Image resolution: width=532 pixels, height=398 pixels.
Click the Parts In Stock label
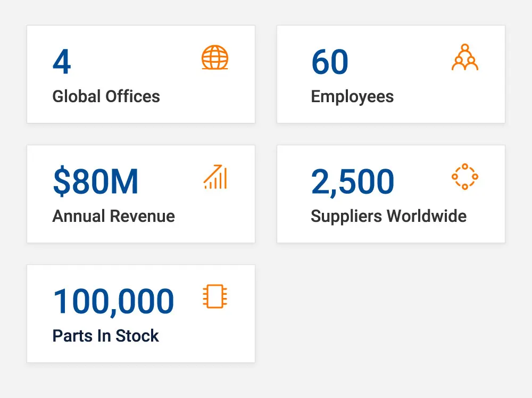[105, 336]
